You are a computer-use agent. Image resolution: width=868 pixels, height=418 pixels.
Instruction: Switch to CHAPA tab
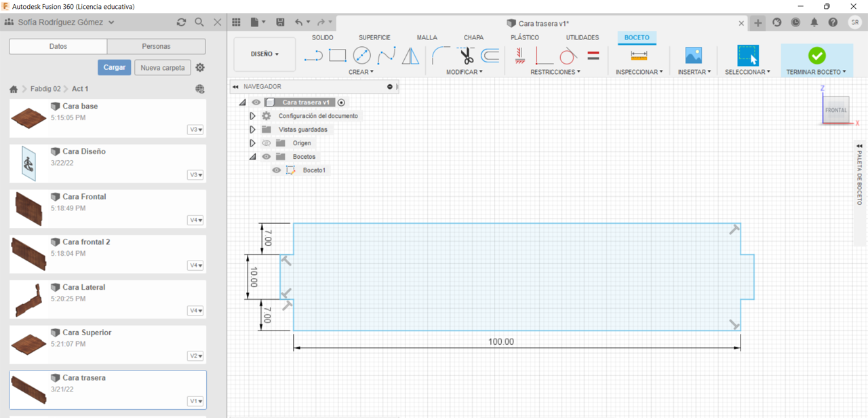(x=474, y=37)
